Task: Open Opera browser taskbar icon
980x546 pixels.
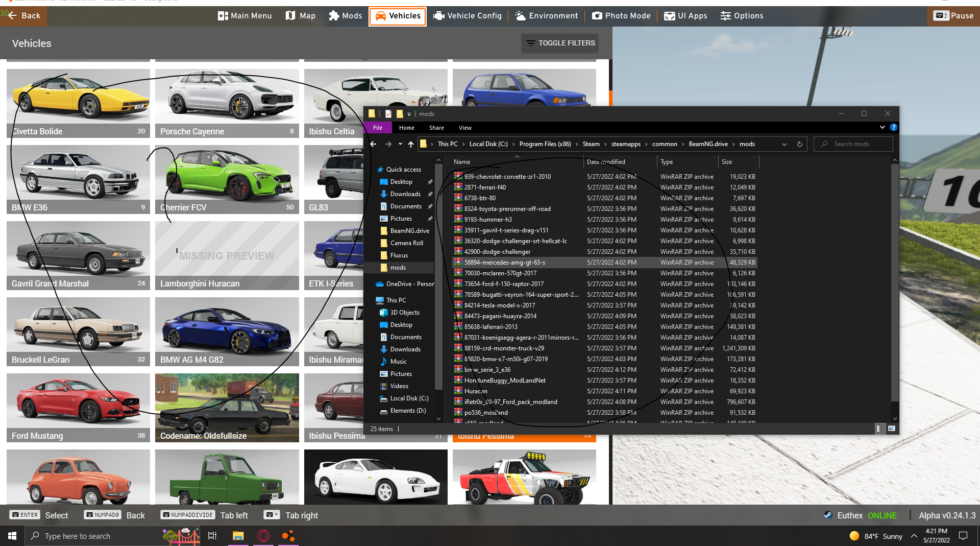Action: pyautogui.click(x=263, y=536)
